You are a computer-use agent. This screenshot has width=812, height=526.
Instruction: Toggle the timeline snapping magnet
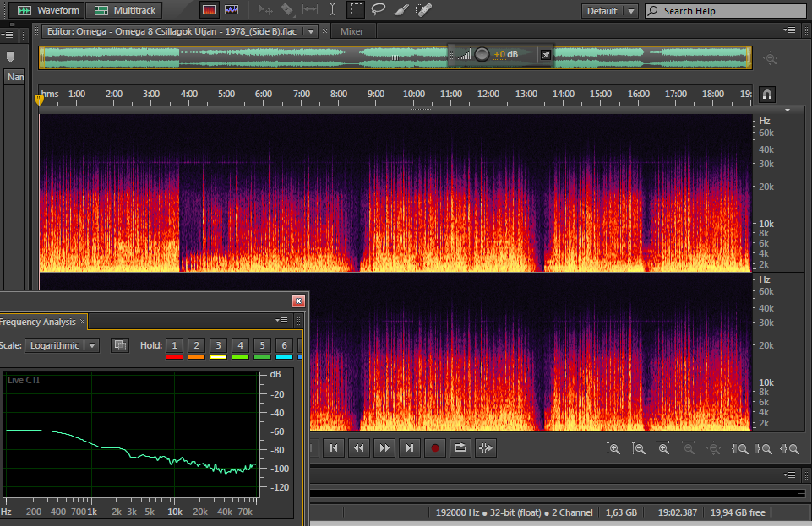coord(767,95)
